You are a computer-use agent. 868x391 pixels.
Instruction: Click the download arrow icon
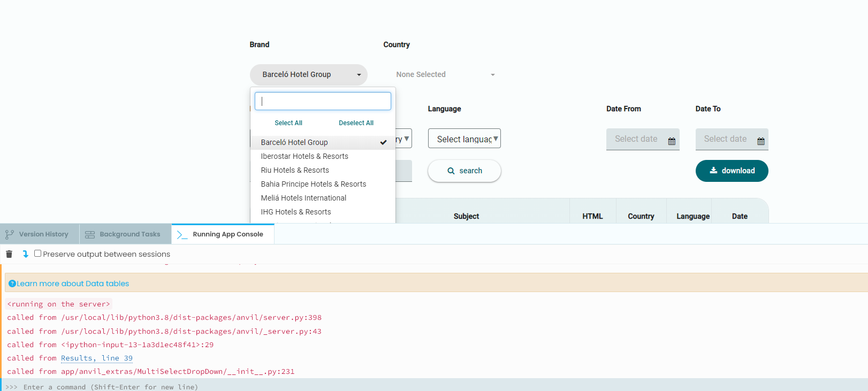tap(713, 171)
